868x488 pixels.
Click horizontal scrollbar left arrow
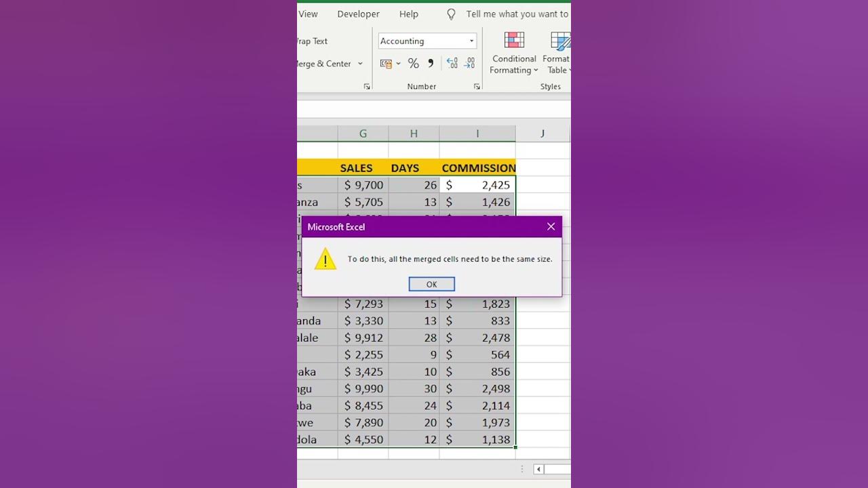[538, 469]
